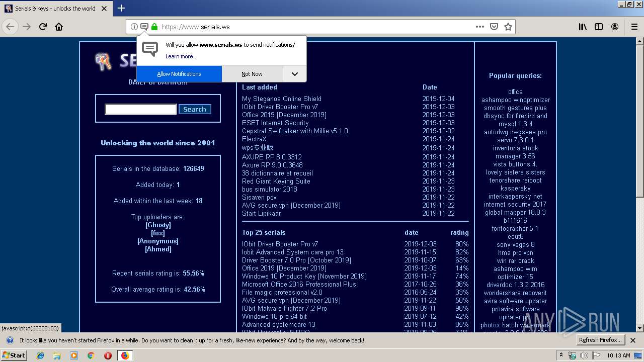Open Office 2019 [December 2019] in Last added

click(284, 115)
